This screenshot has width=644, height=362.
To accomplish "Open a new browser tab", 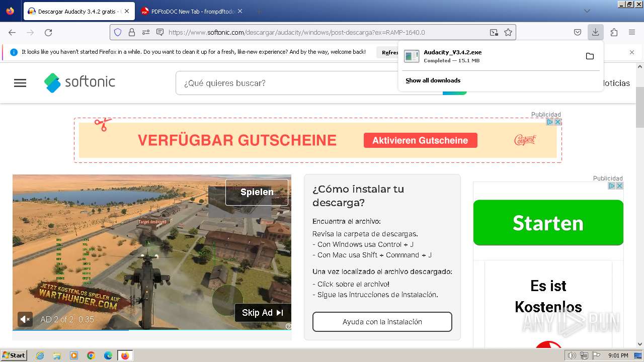I will point(259,11).
